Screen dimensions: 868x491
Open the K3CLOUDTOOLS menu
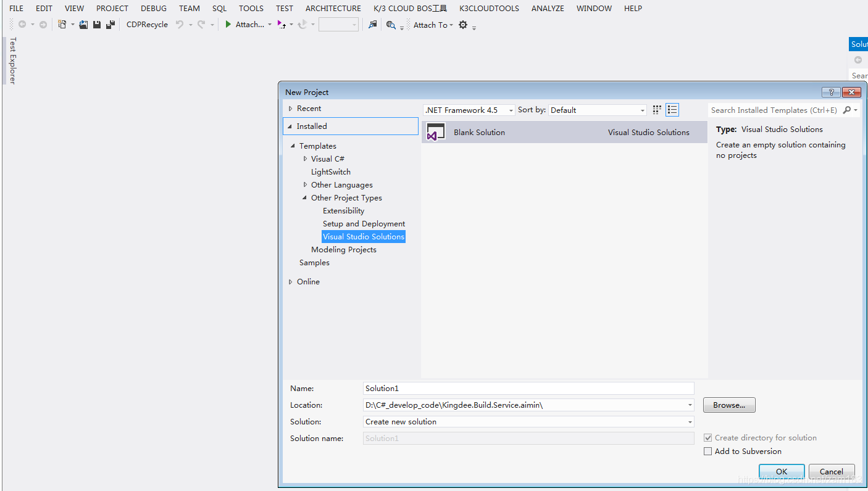pyautogui.click(x=490, y=8)
